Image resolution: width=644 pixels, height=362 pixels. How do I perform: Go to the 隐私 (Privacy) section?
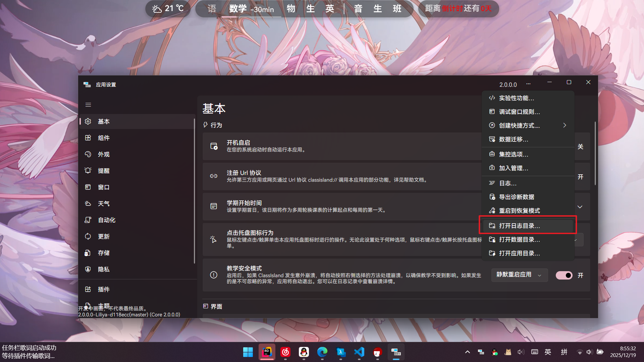tap(104, 269)
